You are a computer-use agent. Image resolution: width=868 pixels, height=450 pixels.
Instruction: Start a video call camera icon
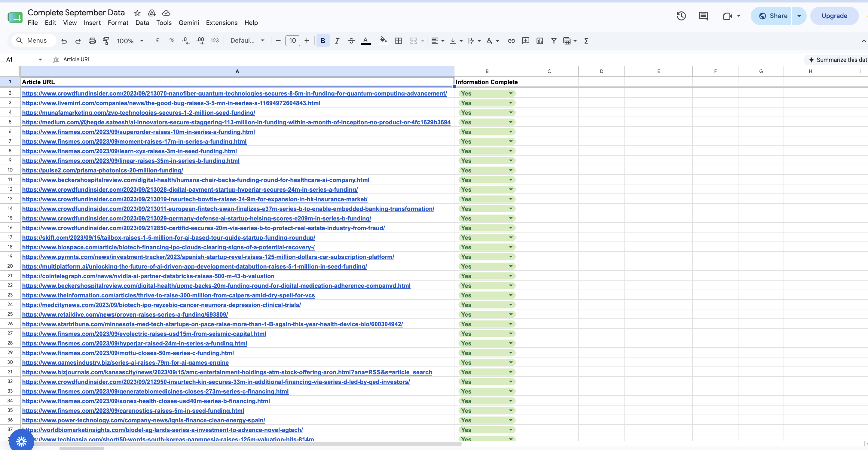coord(727,16)
